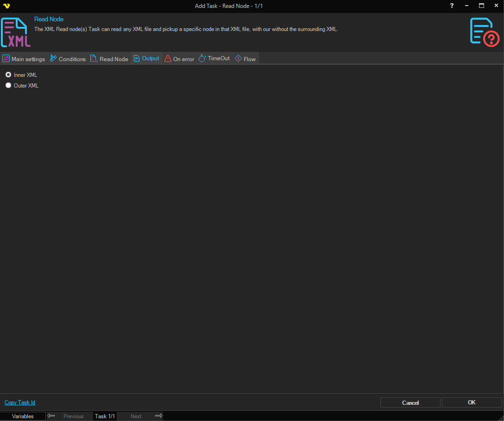Switch to the Output tab
The image size is (504, 421).
146,59
